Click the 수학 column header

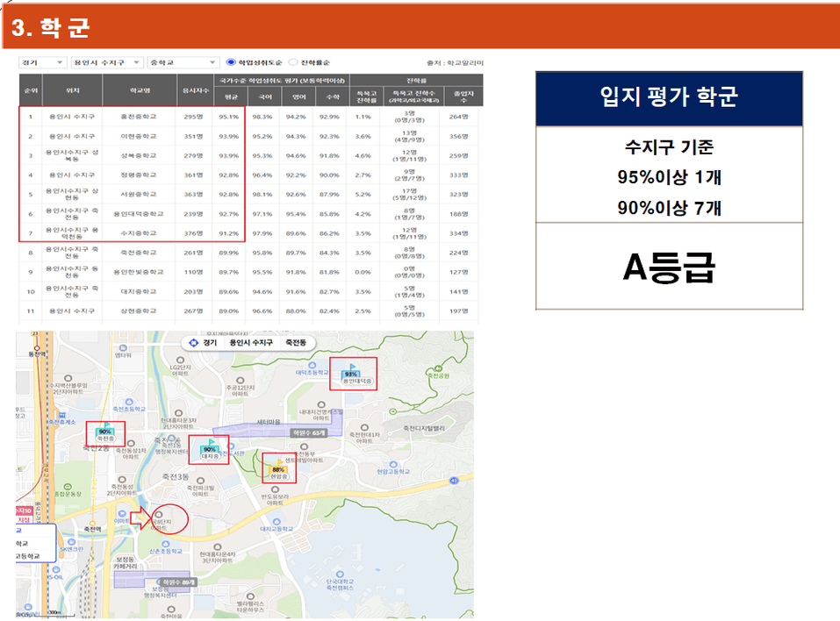333,96
